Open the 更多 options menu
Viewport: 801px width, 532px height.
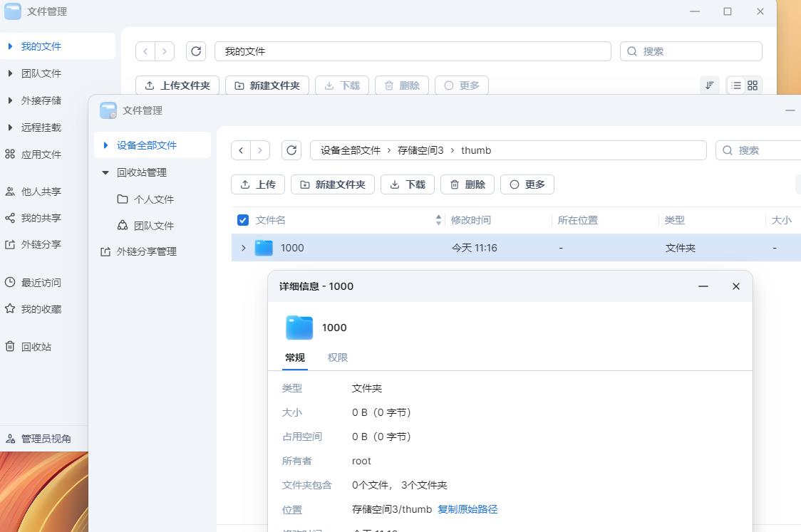(x=527, y=184)
